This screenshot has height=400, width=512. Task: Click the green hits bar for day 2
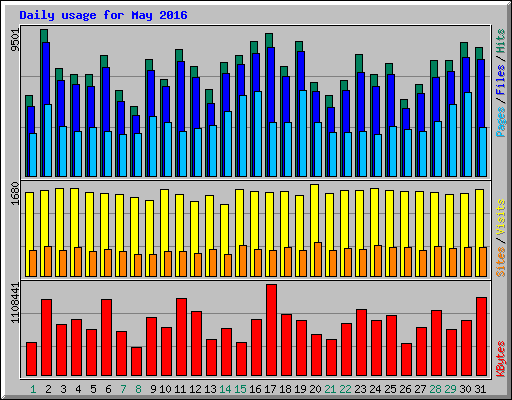click(x=44, y=36)
